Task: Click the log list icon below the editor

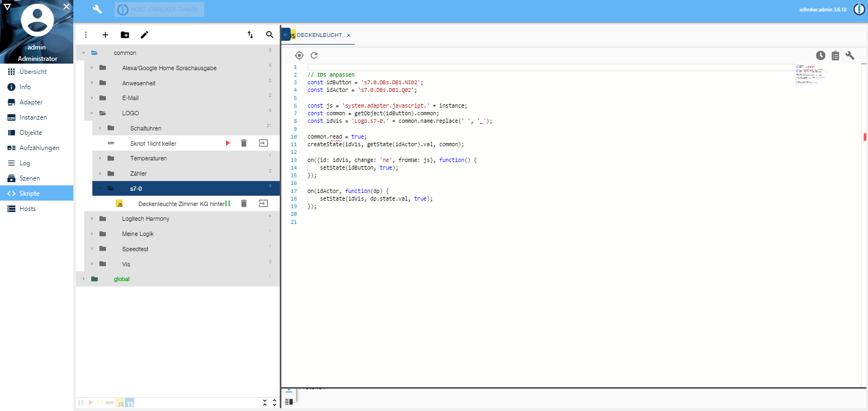Action: click(x=288, y=402)
